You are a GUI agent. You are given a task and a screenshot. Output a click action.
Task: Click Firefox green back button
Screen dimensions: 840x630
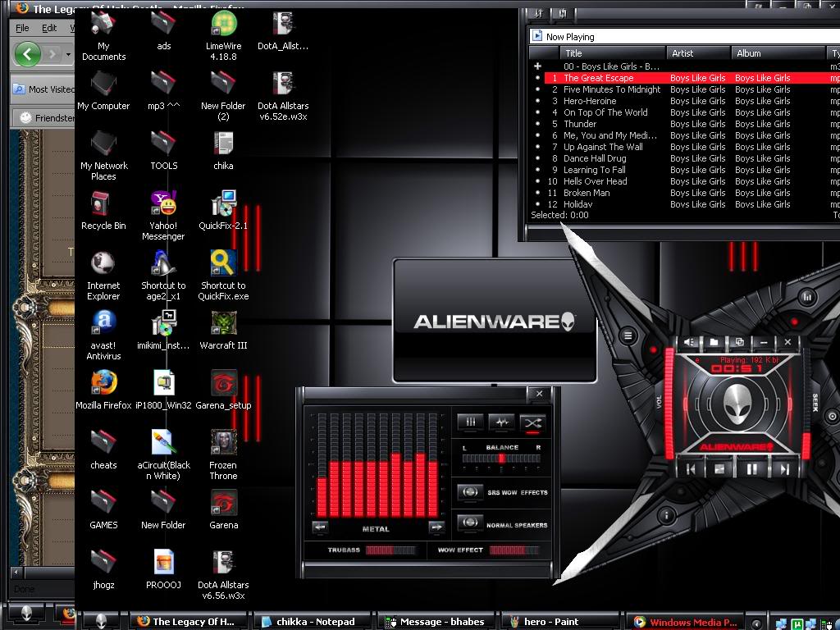[27, 53]
